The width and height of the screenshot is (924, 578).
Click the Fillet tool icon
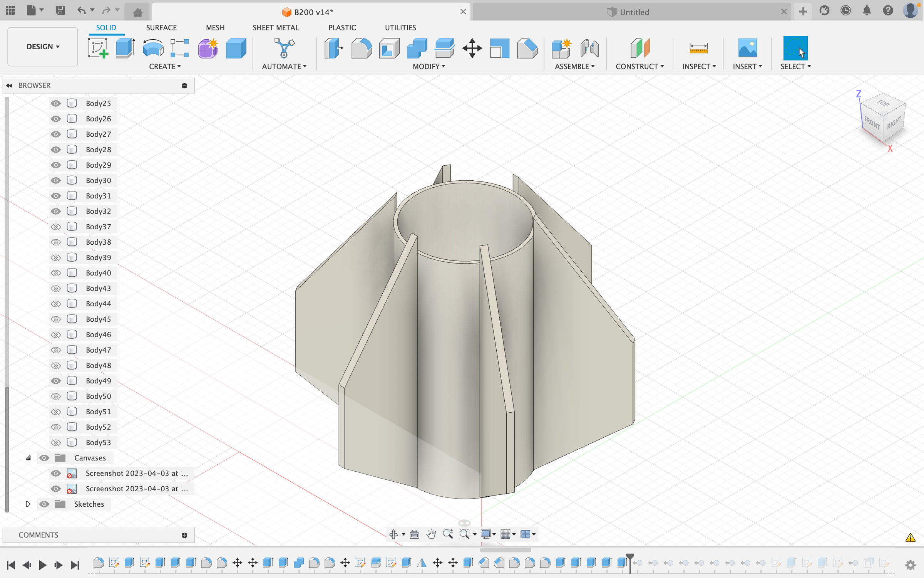click(361, 49)
